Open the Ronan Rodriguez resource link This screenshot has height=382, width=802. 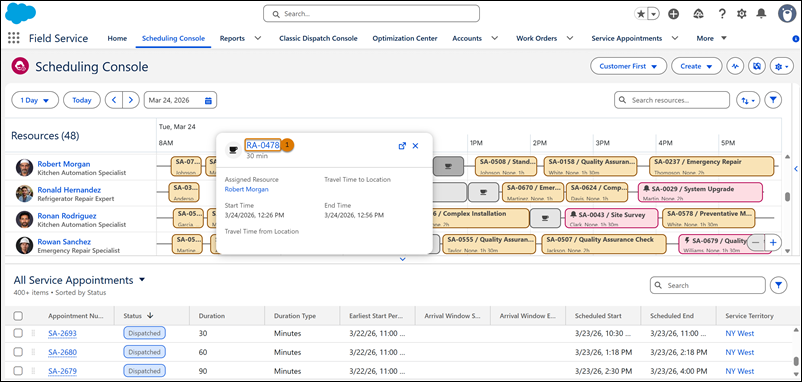pyautogui.click(x=66, y=216)
